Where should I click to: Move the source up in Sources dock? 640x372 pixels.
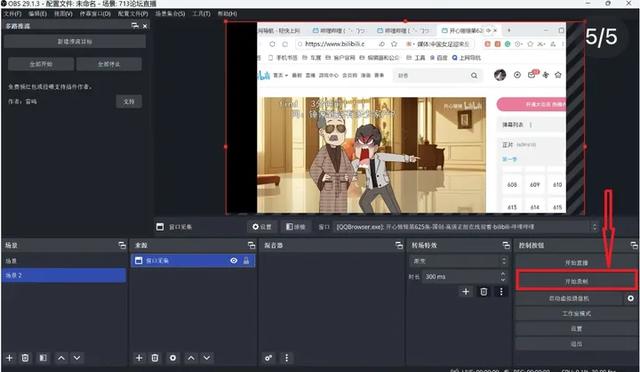point(191,358)
